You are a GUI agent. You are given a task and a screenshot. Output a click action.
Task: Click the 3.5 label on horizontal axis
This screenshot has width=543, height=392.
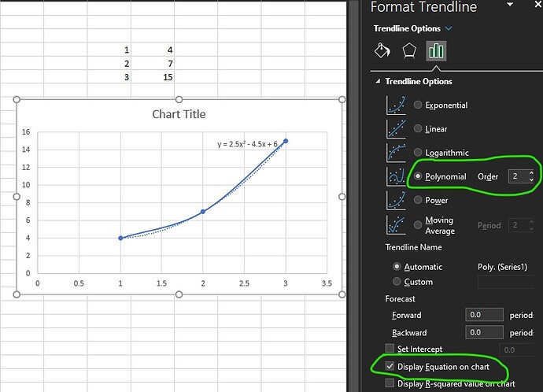click(x=327, y=283)
